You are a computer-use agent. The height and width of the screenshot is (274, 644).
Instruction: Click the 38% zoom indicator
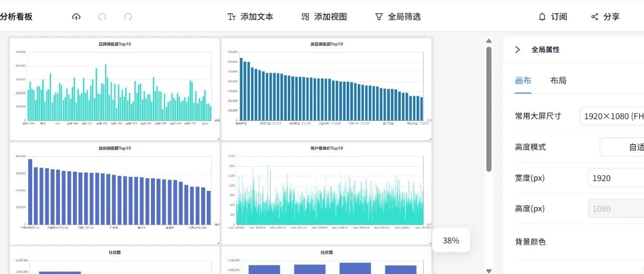coord(451,240)
